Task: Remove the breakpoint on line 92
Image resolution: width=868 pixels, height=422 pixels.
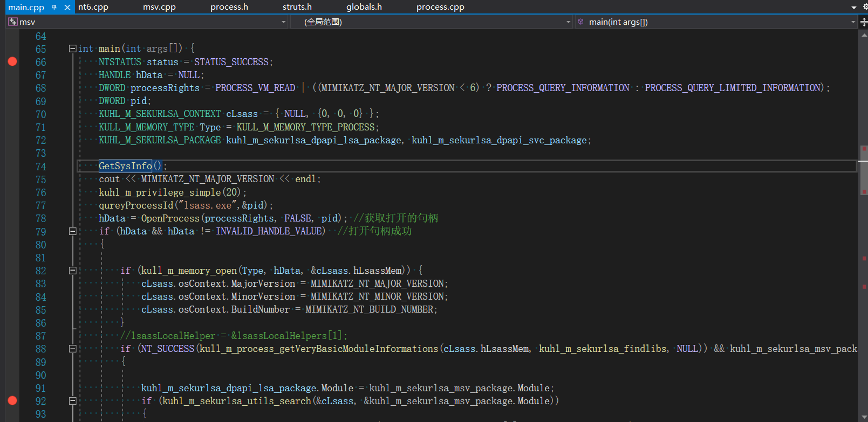Action: click(12, 400)
